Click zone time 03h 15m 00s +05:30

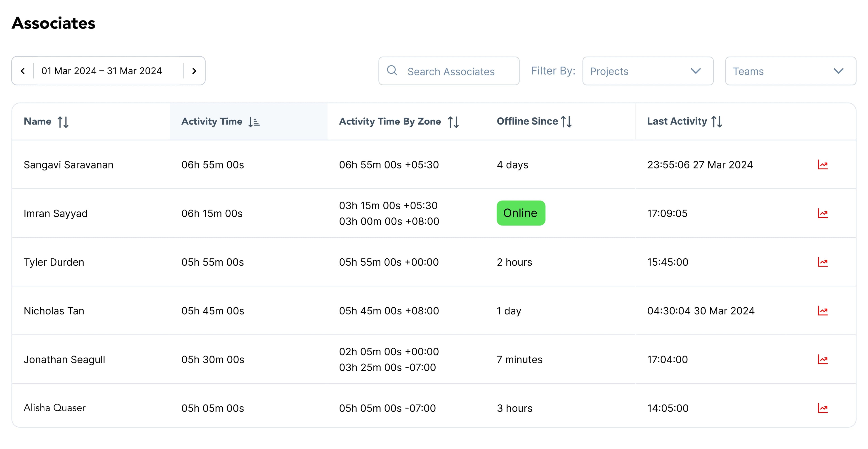[x=388, y=206]
